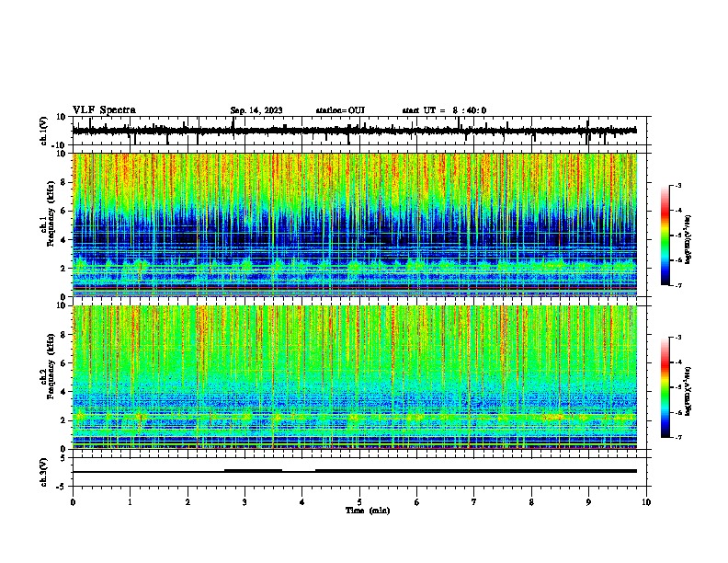Click the "ch.1(V)" axis label
728x563 pixels.
coord(44,131)
